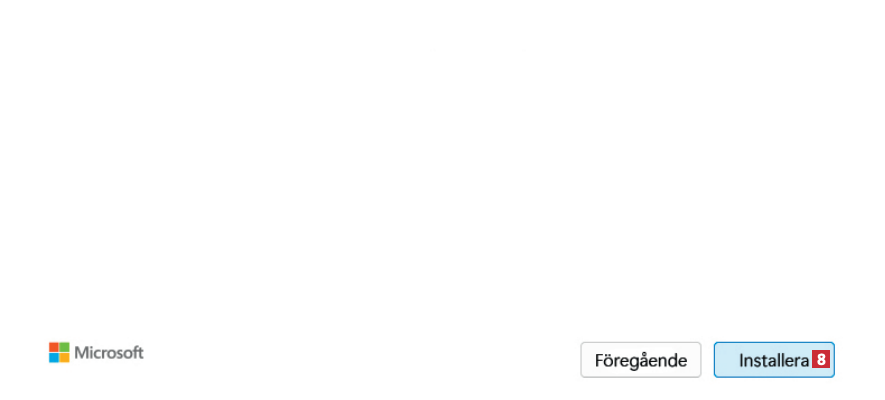Click the green square of Microsoft logo
This screenshot has width=885, height=400.
(64, 347)
